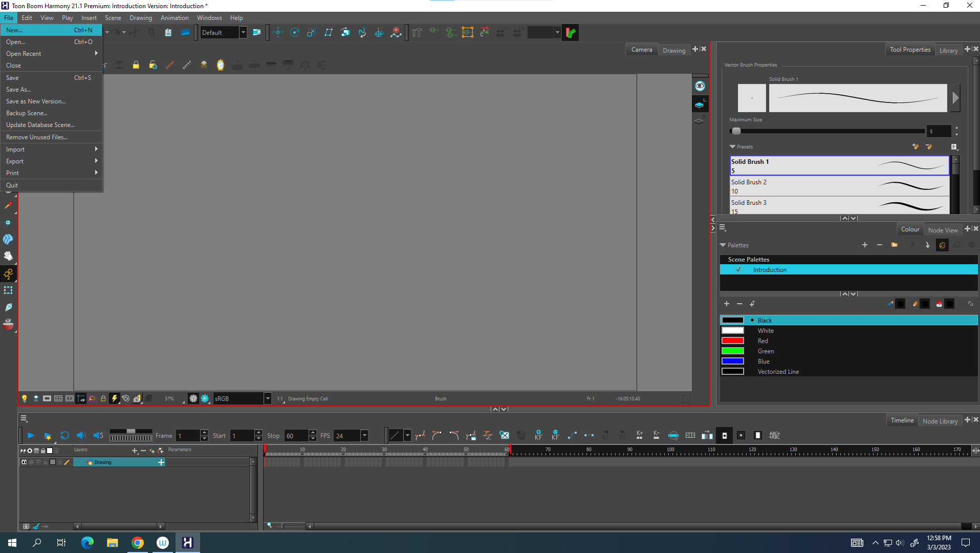Image resolution: width=980 pixels, height=553 pixels.
Task: Click the Red colour swatch
Action: coord(732,341)
